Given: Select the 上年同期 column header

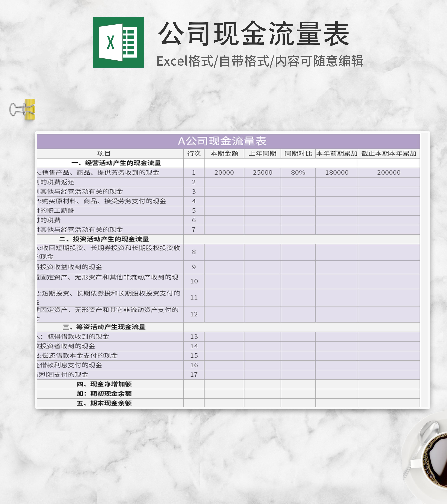Looking at the screenshot, I should click(262, 153).
